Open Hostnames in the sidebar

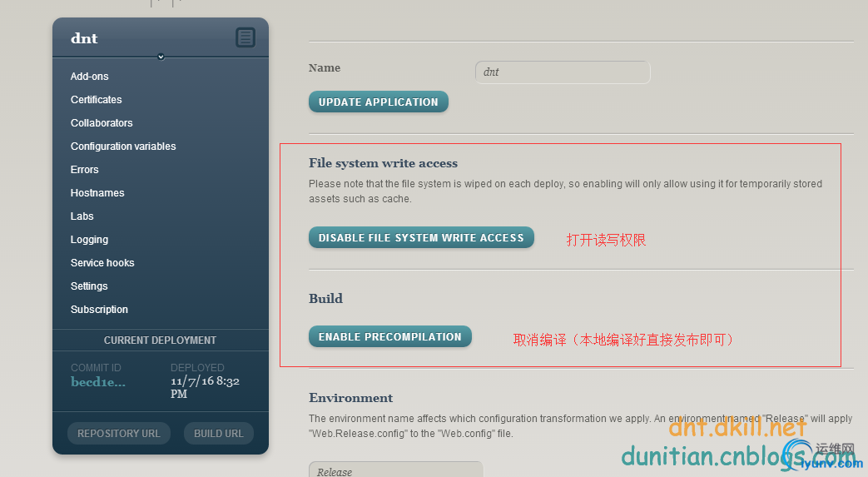click(97, 193)
